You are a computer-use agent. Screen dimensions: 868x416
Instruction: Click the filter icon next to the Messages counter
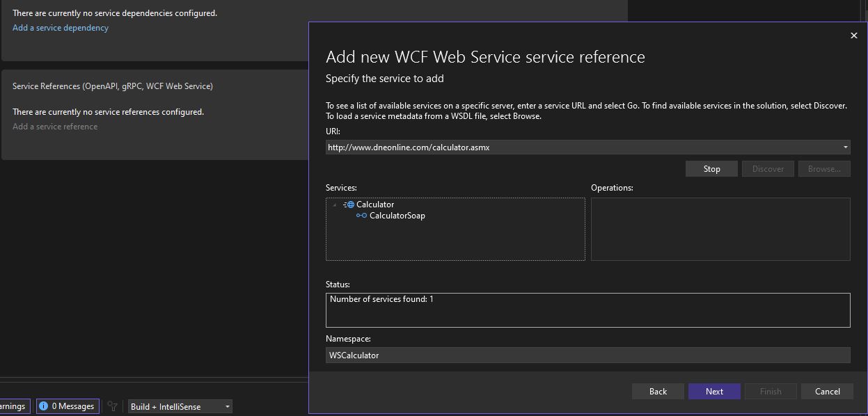[x=112, y=406]
